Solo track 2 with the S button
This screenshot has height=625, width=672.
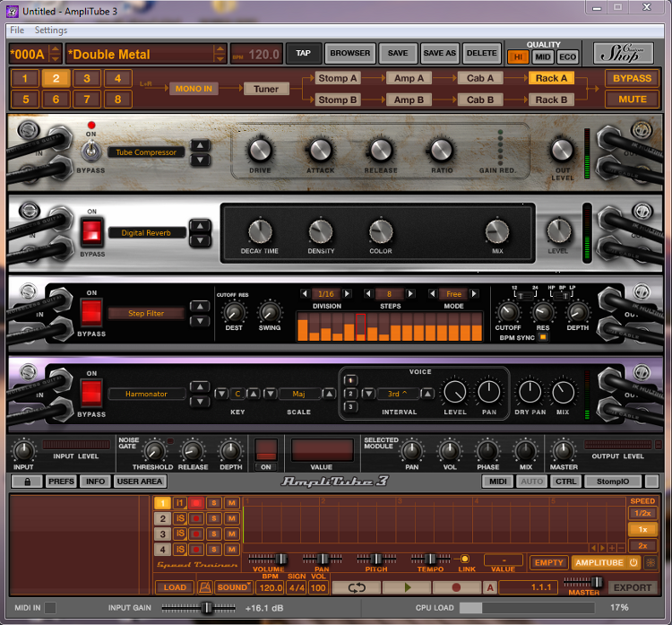pyautogui.click(x=214, y=518)
